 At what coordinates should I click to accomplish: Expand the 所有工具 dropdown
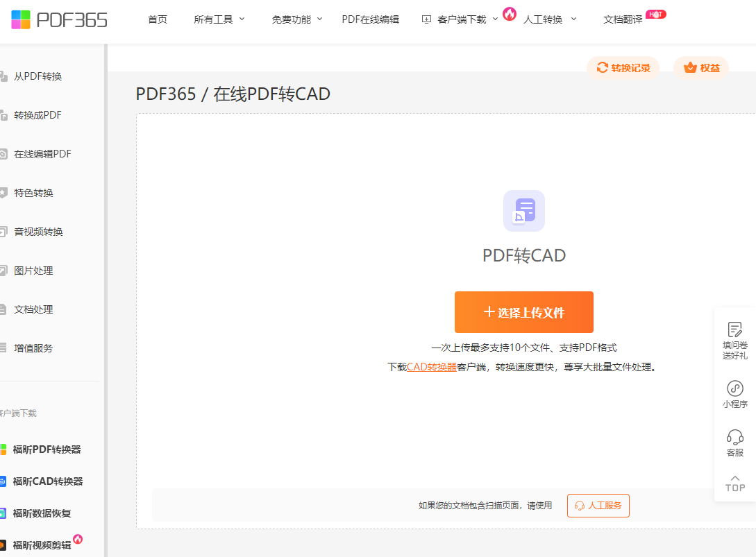tap(219, 19)
